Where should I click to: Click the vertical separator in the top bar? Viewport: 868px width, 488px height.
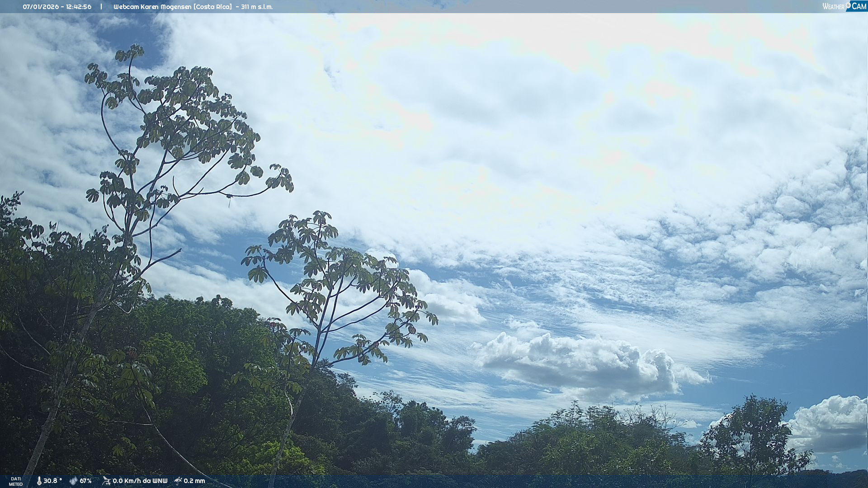(101, 7)
